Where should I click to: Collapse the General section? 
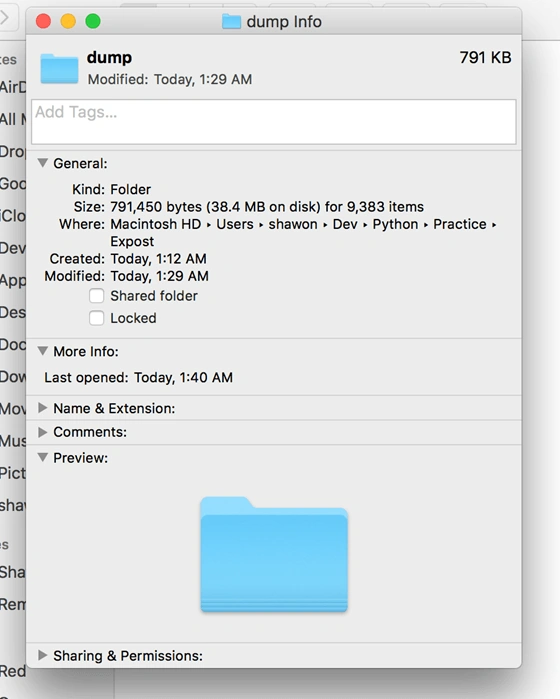click(43, 163)
